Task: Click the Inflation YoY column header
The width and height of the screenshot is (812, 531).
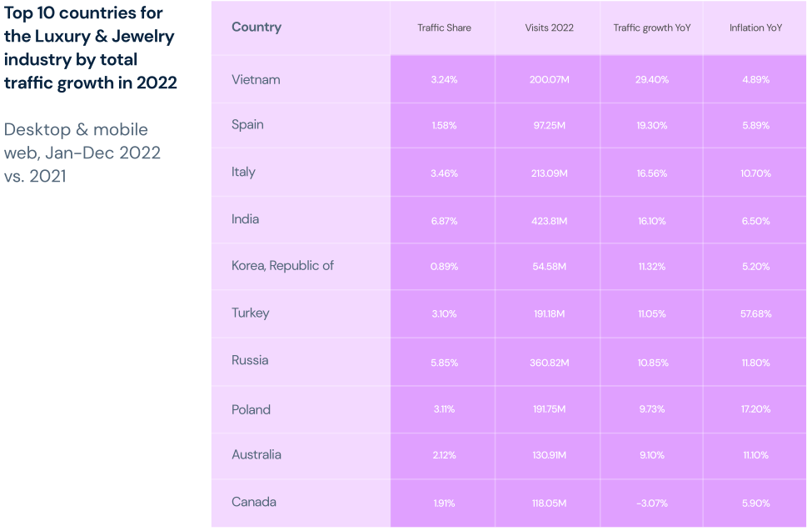Action: pos(755,28)
